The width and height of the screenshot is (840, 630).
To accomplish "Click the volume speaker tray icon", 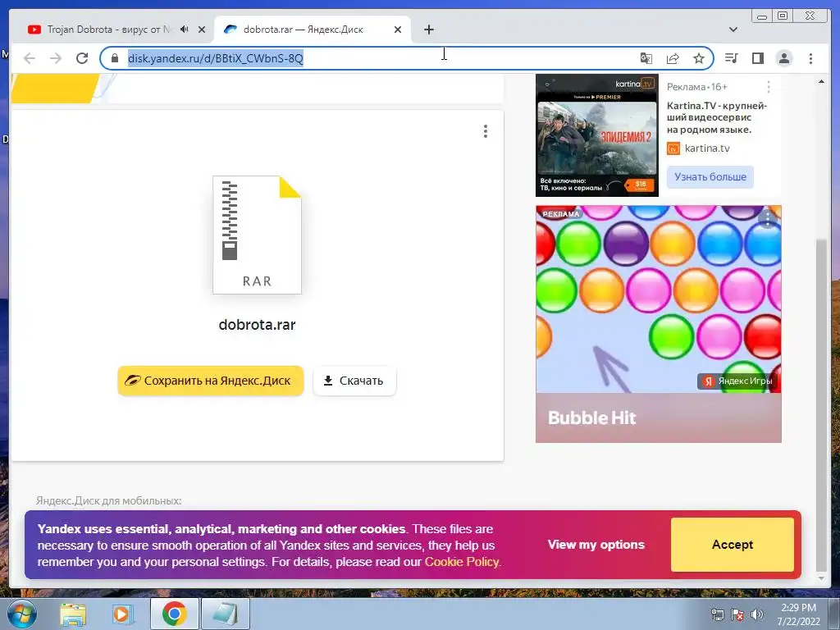I will [x=756, y=614].
